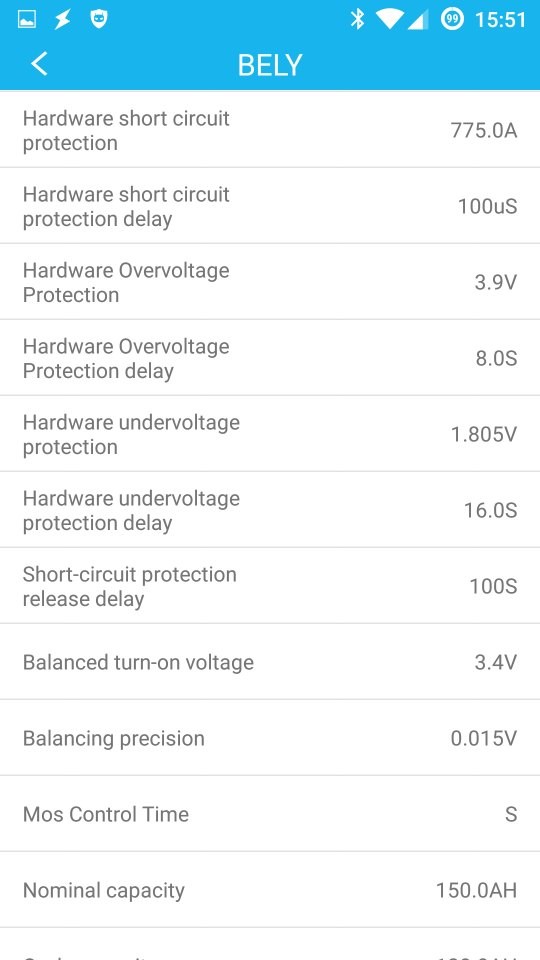Tap the clock showing 15:51
540x960 pixels.
click(500, 20)
